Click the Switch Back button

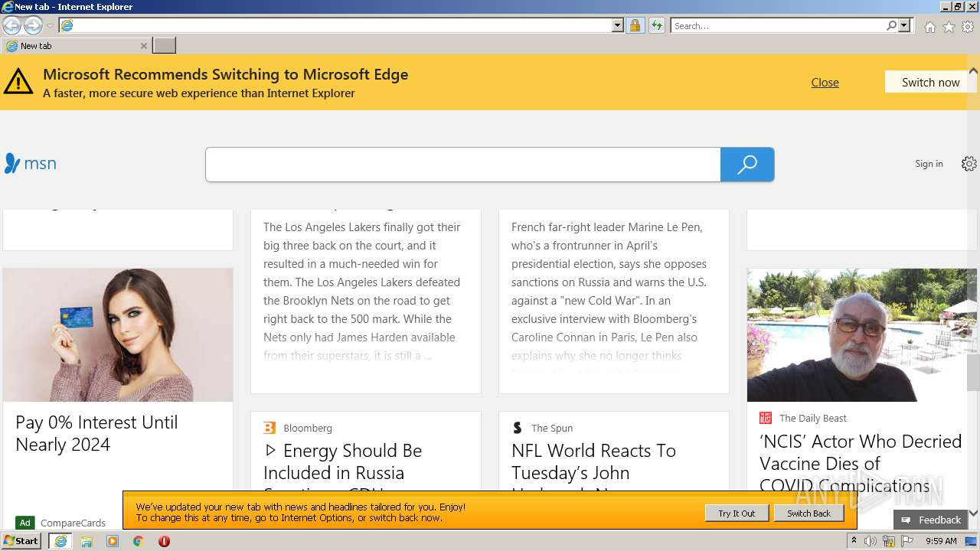pos(808,514)
